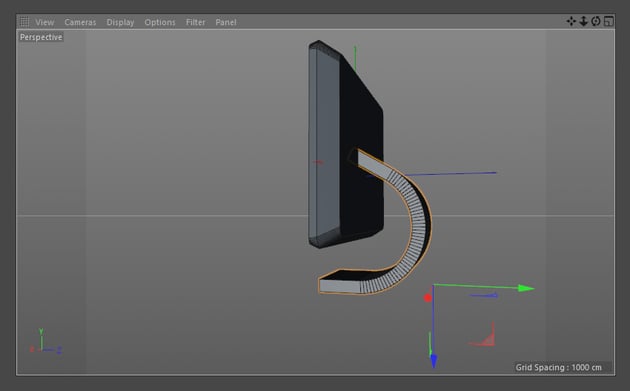Click the Grid Spacing : 1000 cm text
The width and height of the screenshot is (630, 391).
558,367
